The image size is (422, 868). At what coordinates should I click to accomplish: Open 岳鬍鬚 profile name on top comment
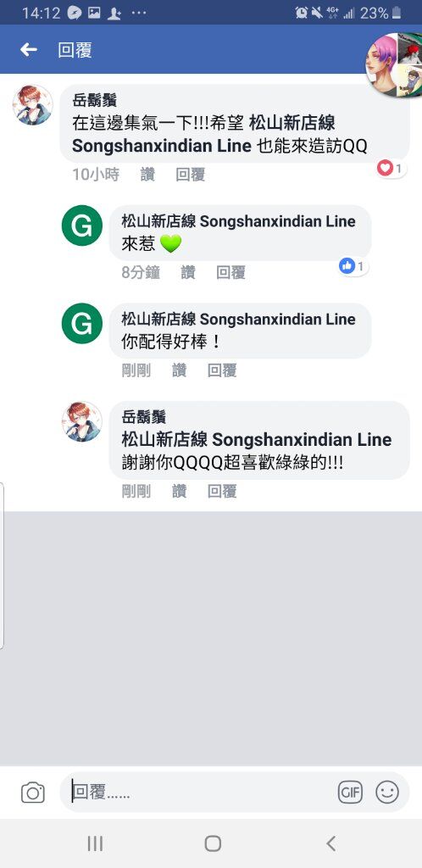95,100
